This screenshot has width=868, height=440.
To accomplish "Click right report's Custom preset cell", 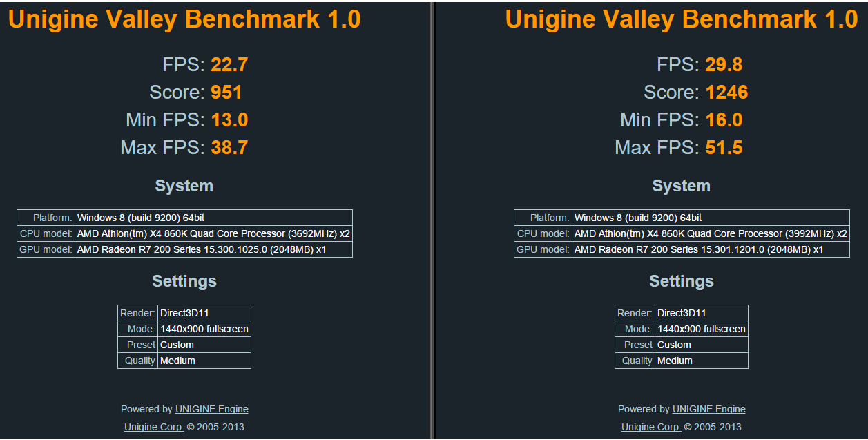I will [702, 345].
